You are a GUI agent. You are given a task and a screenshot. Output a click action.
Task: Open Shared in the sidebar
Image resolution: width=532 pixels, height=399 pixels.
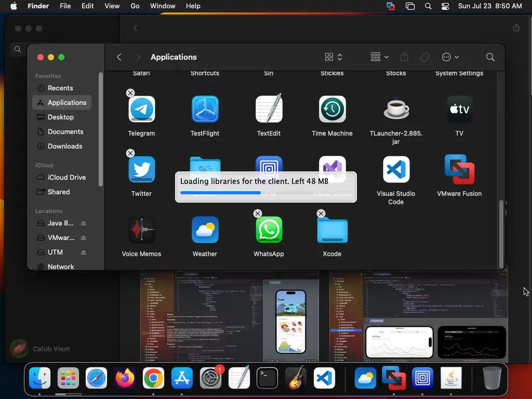click(x=62, y=192)
